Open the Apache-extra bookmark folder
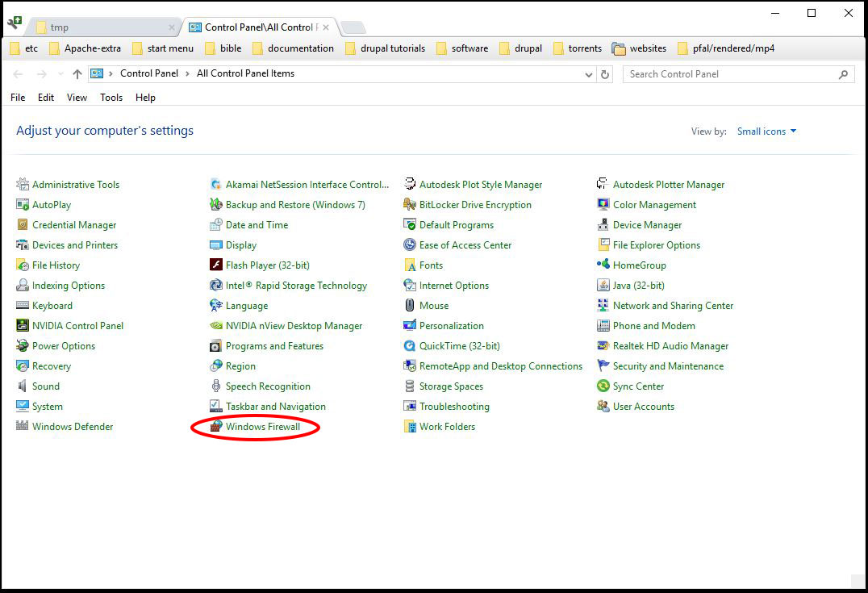 pos(86,48)
